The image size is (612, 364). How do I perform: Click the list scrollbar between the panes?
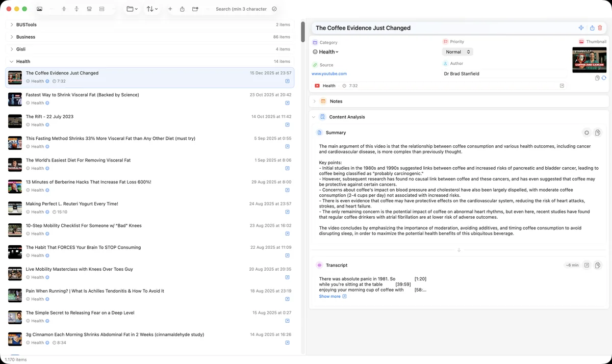pos(303,32)
